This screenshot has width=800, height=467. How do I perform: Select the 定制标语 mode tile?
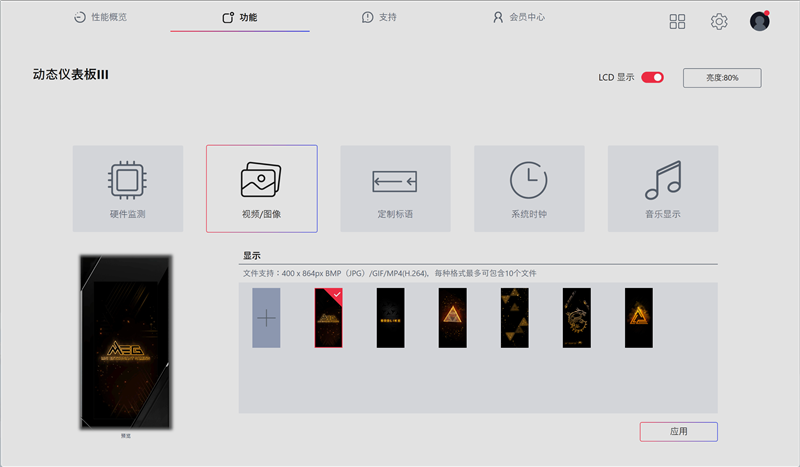[395, 189]
